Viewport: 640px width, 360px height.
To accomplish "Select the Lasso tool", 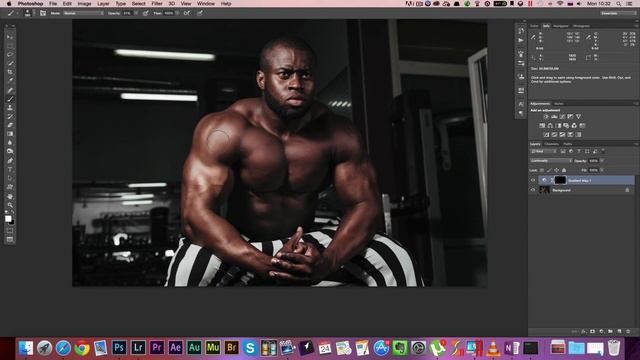I will click(x=10, y=54).
